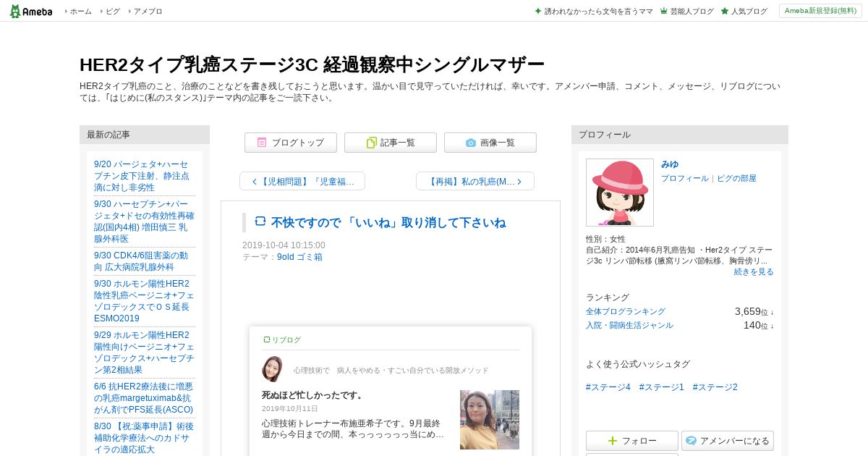868x456 pixels.
Task: Open the ホーム link in top bar
Action: 80,11
